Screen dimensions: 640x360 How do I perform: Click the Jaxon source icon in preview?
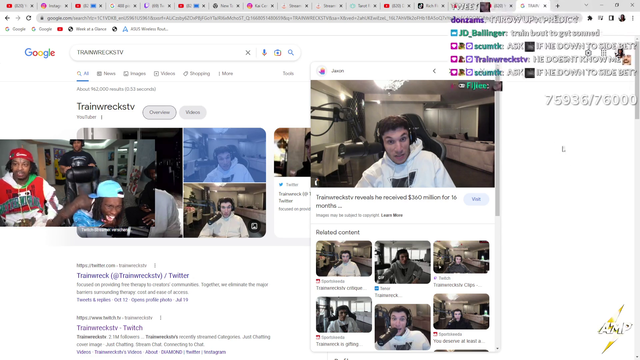tap(322, 71)
